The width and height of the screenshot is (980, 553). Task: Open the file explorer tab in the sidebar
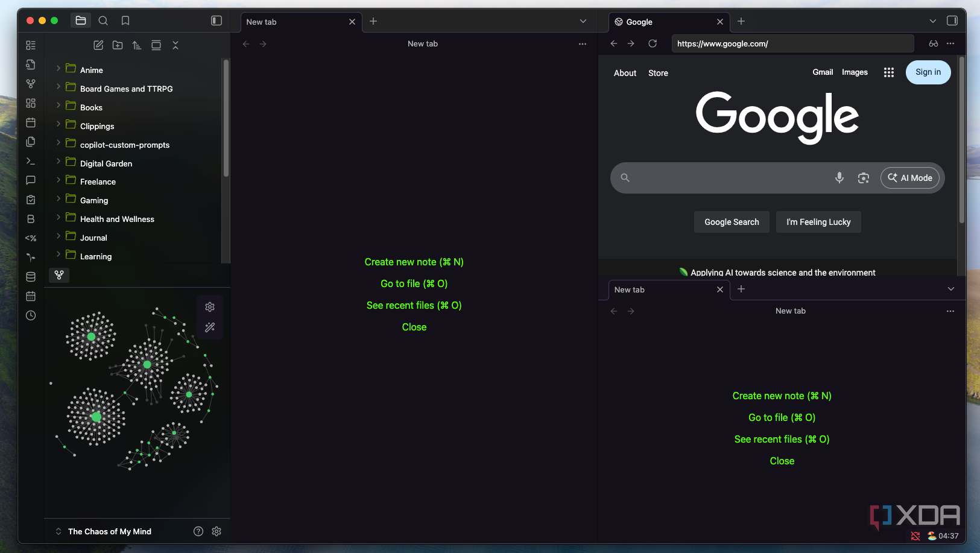coord(81,21)
